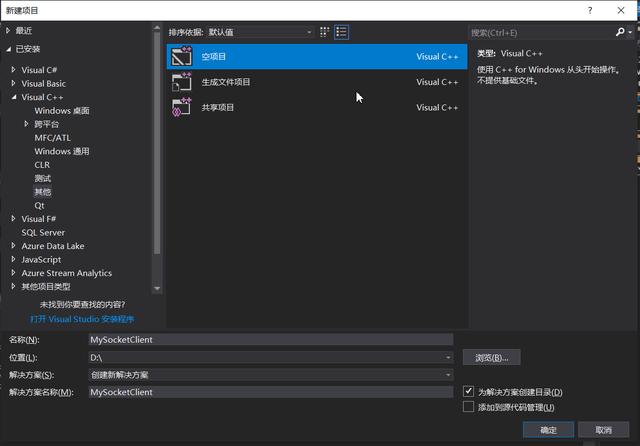
Task: Select 其他 category under Visual C++
Action: [x=42, y=192]
